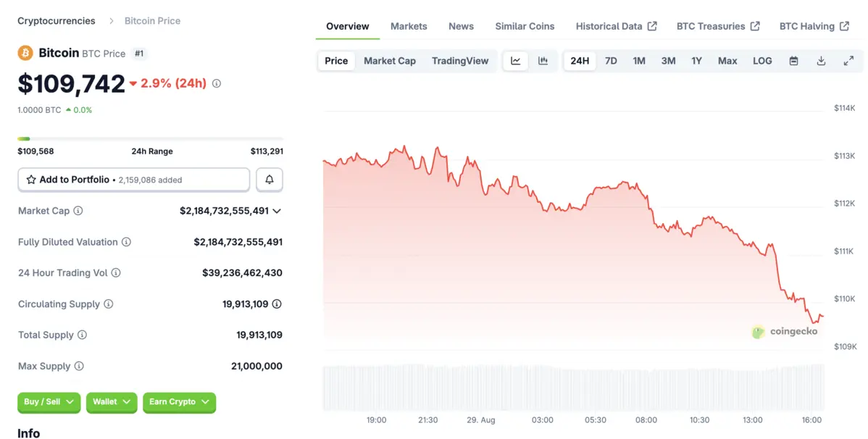The image size is (868, 439).
Task: Click the orange Bitcoin logo icon
Action: pos(25,53)
